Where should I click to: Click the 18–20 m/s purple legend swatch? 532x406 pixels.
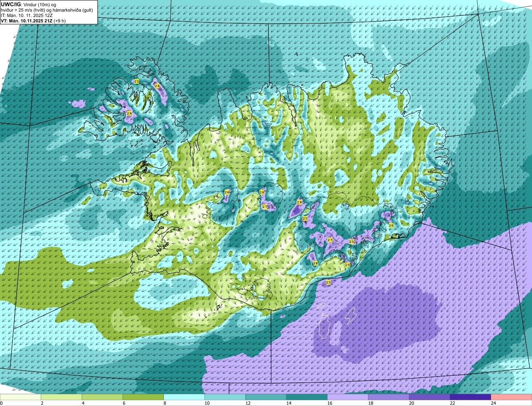pyautogui.click(x=389, y=397)
